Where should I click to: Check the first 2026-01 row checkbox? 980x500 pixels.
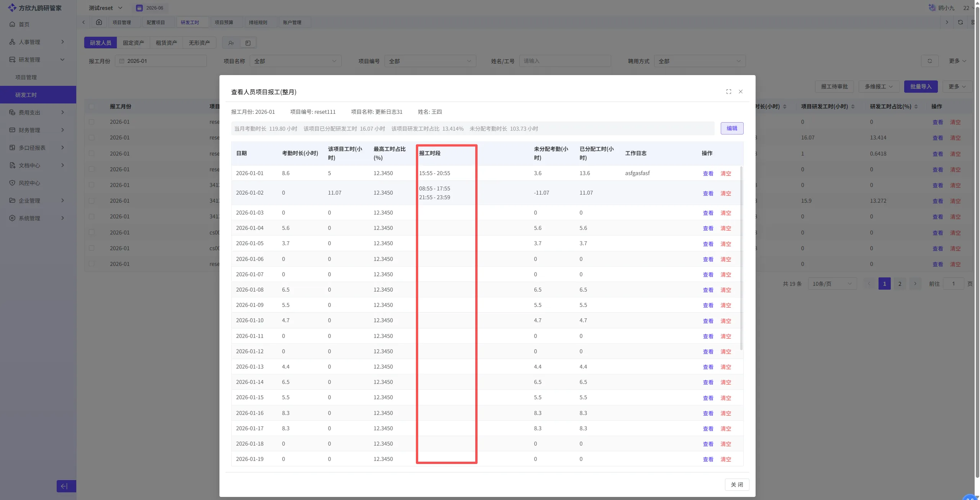pos(92,122)
